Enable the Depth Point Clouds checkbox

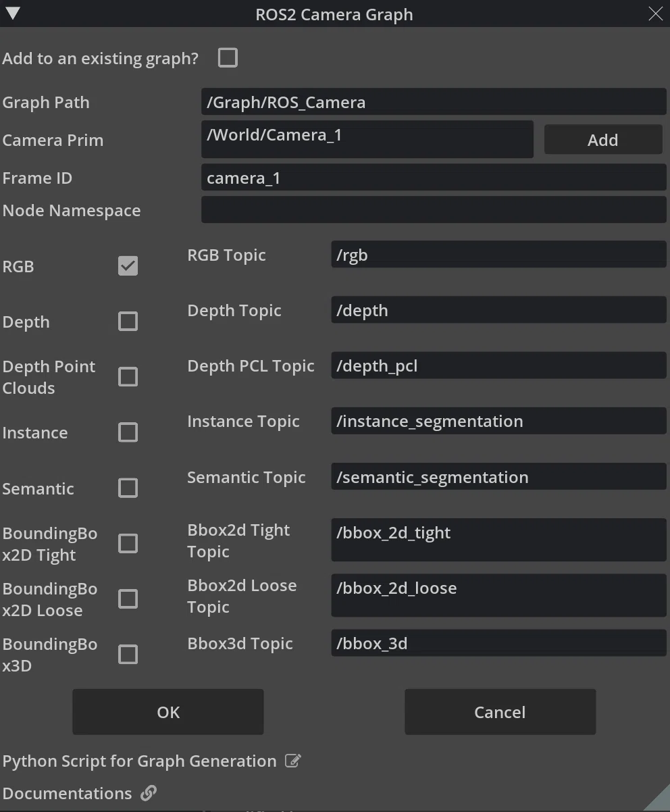point(128,377)
